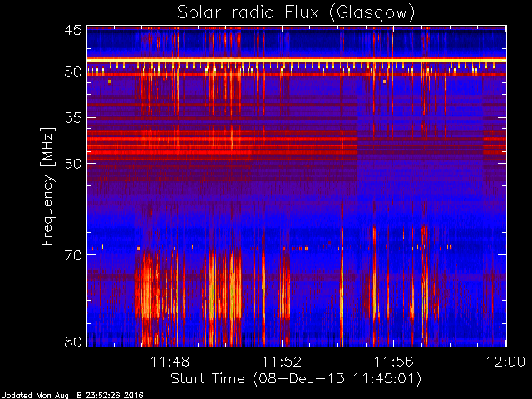This screenshot has width=532, height=399.
Task: Click the 'Updated Mon Aug 6 23:52:26 2018' text
Action: 72,396
